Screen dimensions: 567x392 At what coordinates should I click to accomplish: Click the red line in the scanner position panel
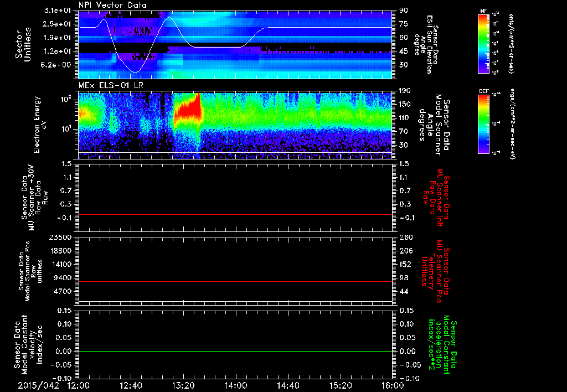click(x=235, y=281)
